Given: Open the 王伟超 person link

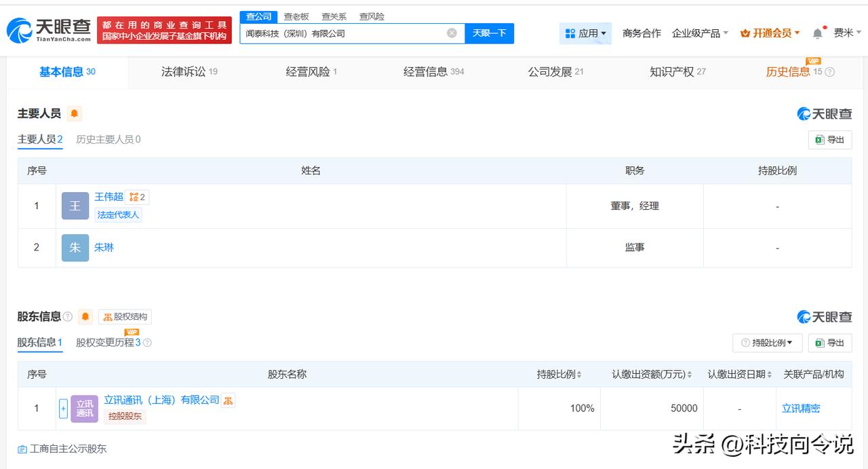Looking at the screenshot, I should coord(108,197).
